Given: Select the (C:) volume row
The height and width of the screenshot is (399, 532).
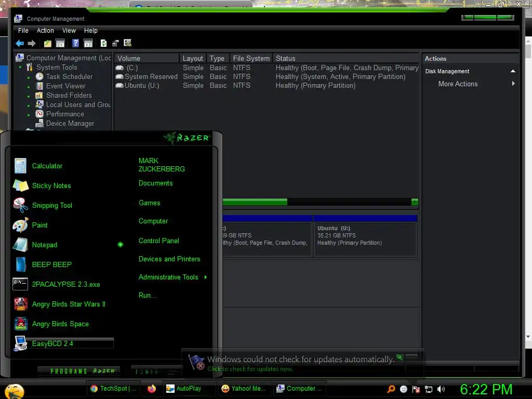Looking at the screenshot, I should pyautogui.click(x=267, y=68).
